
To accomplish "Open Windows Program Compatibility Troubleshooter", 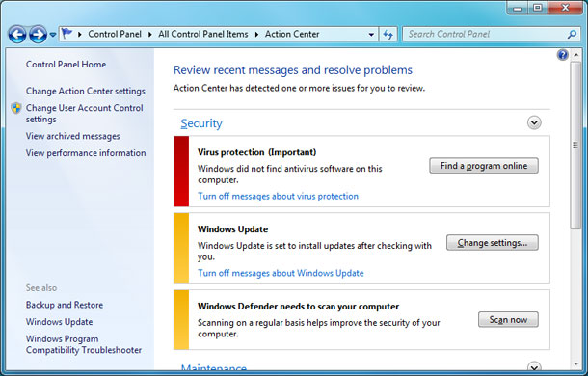I will (84, 344).
